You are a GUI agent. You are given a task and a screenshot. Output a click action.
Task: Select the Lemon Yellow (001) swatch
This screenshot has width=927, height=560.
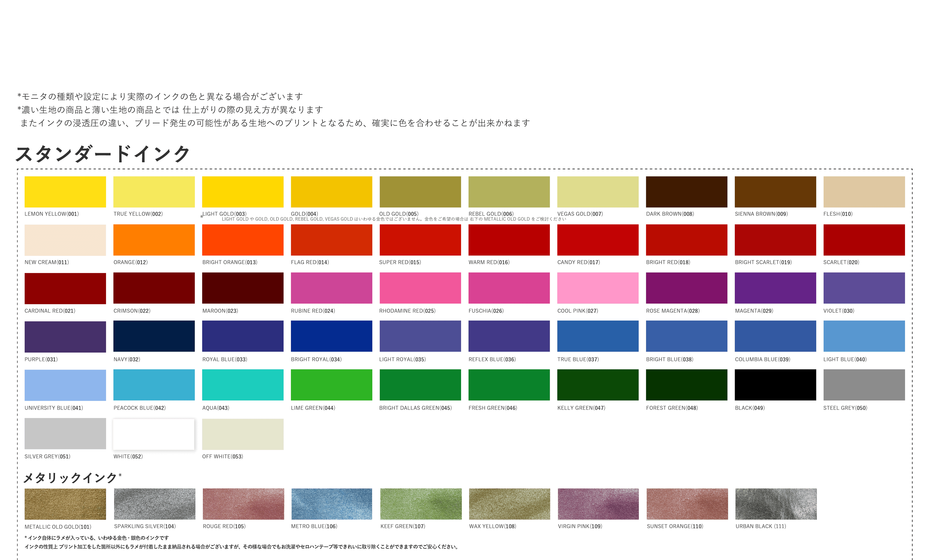tap(65, 192)
